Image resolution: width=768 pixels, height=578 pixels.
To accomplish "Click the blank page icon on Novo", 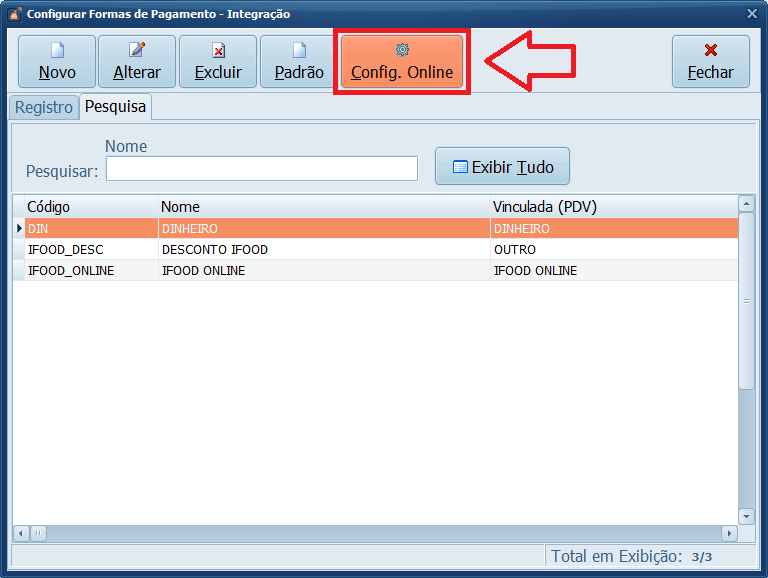I will pos(57,50).
